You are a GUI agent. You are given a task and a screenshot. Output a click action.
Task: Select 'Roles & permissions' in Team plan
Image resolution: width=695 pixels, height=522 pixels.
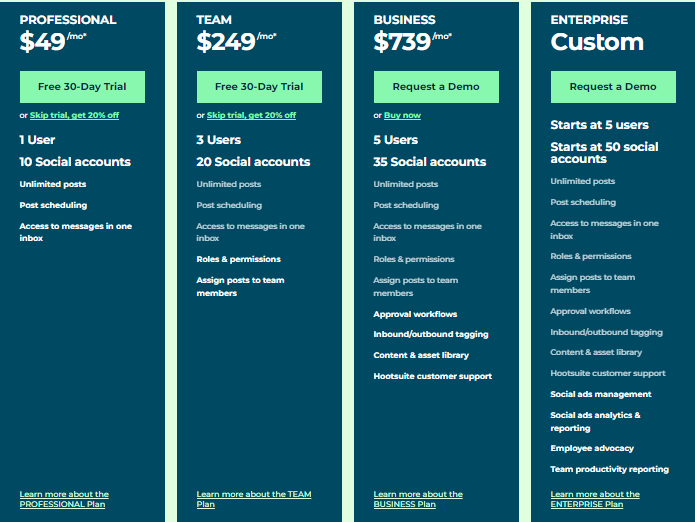[238, 259]
